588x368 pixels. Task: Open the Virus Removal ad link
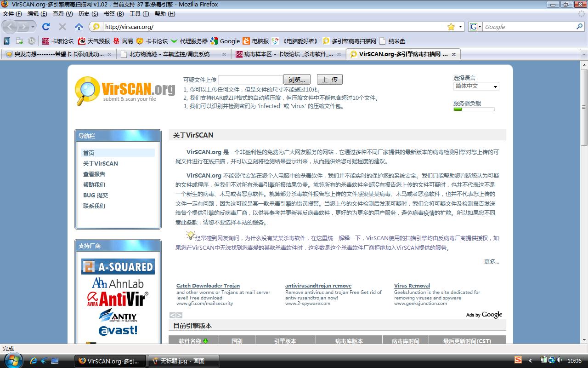tap(412, 286)
